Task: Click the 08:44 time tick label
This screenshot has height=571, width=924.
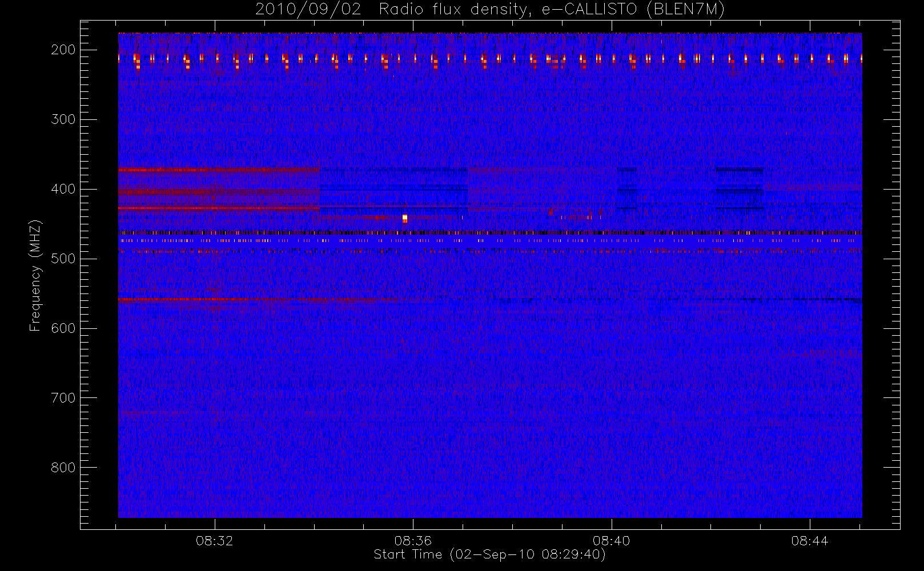Action: (x=810, y=541)
